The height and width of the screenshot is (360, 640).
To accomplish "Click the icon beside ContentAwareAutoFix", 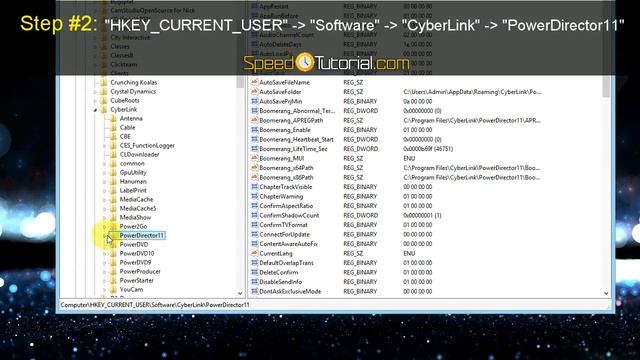I will click(254, 244).
